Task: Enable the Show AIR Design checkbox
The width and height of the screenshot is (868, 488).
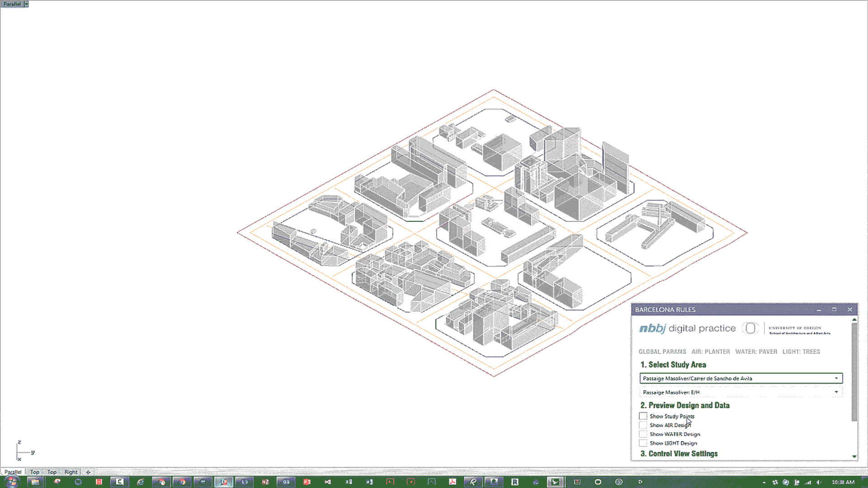Action: 643,425
